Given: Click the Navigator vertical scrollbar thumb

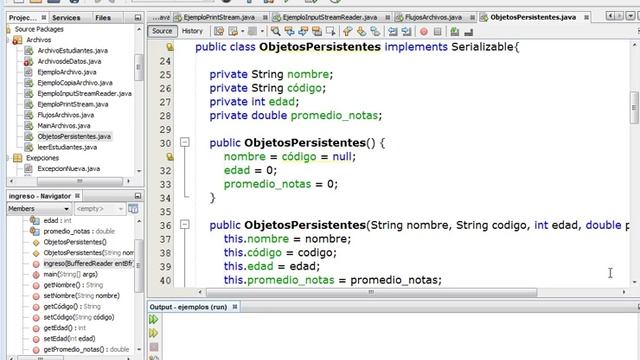Looking at the screenshot, I should point(138,265).
